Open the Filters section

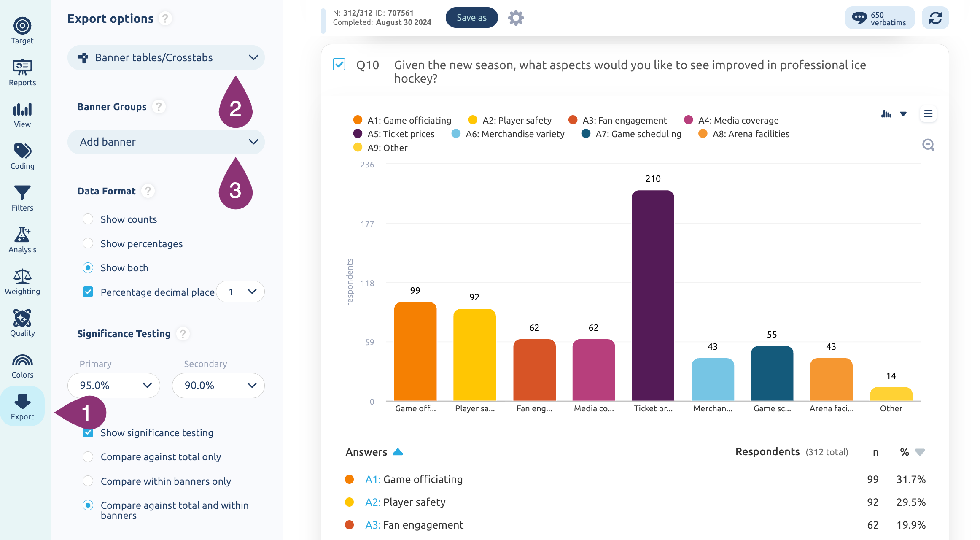pyautogui.click(x=22, y=198)
